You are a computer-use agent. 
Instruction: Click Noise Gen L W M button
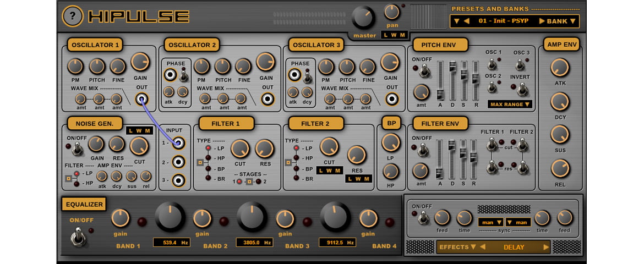pyautogui.click(x=139, y=130)
